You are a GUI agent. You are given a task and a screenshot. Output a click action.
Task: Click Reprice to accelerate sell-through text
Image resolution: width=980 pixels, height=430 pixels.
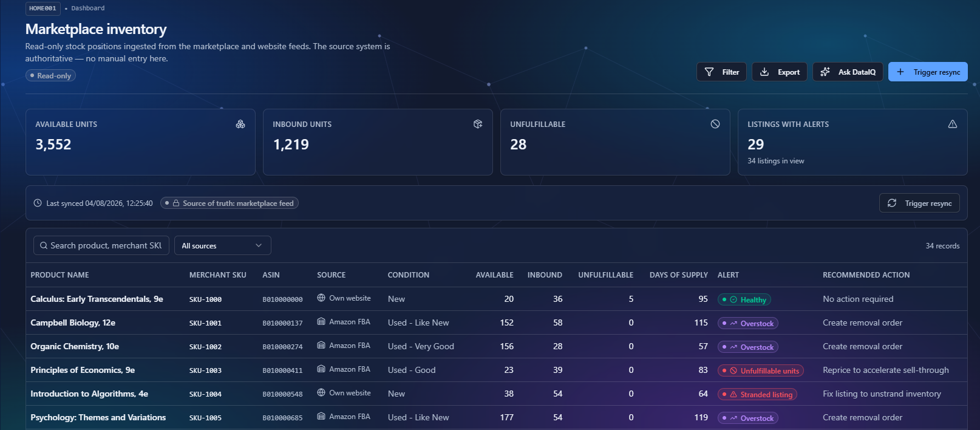pyautogui.click(x=885, y=370)
